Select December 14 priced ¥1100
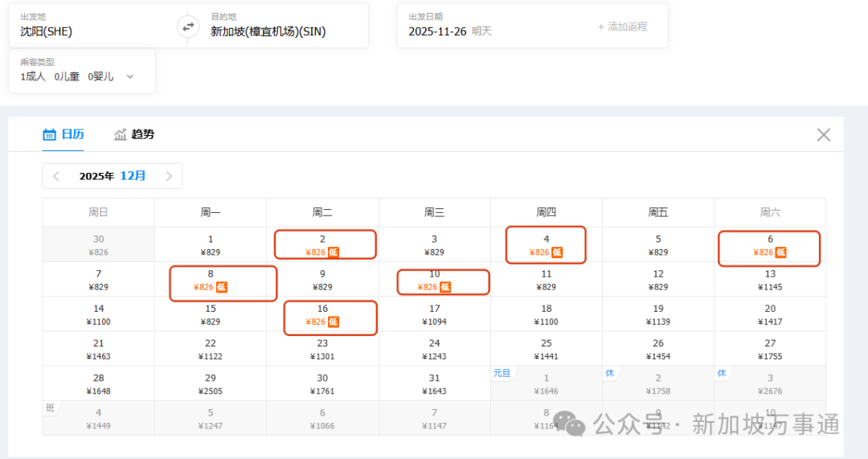Viewport: 868px width, 459px height. tap(99, 314)
